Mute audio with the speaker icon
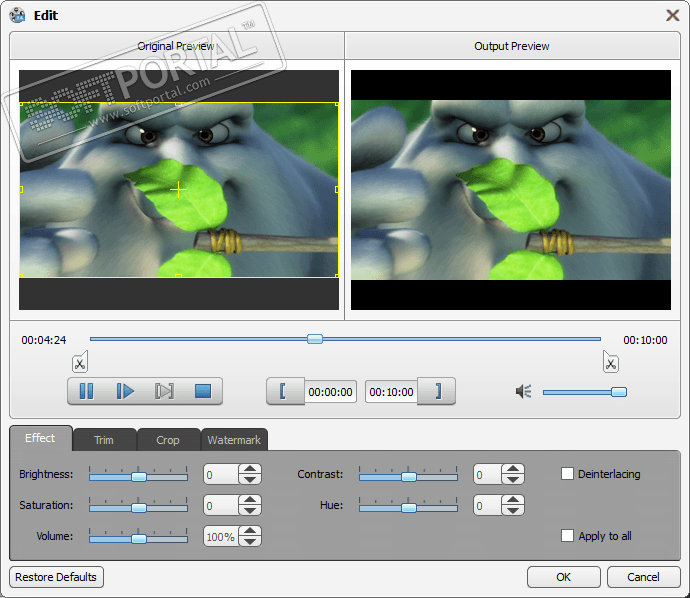The height and width of the screenshot is (598, 690). point(524,391)
